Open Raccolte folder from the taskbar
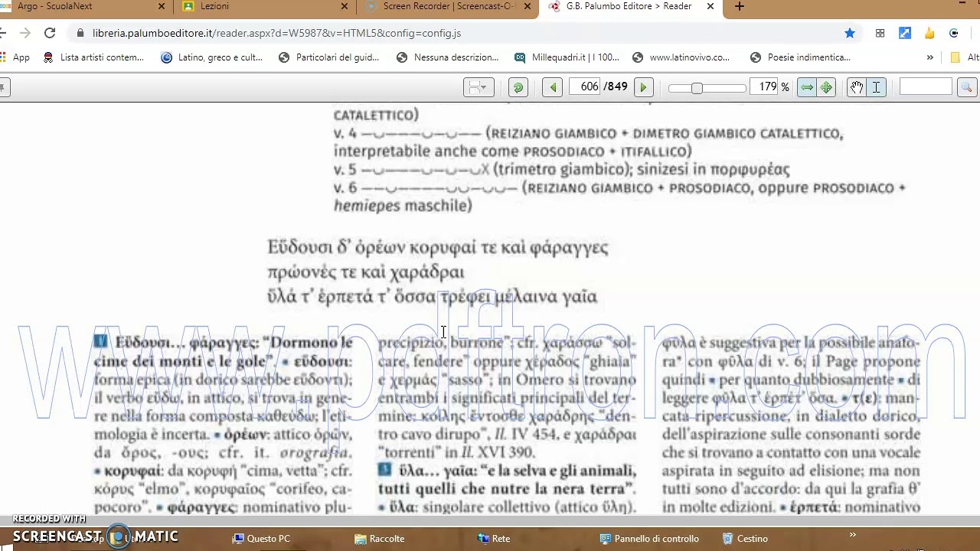 pos(380,539)
